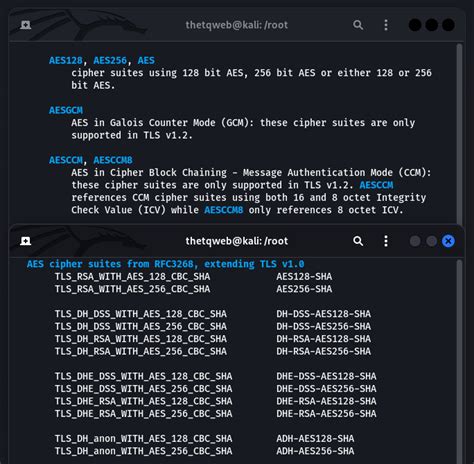Click the AESGCM heading text
The width and height of the screenshot is (474, 464).
pyautogui.click(x=66, y=110)
